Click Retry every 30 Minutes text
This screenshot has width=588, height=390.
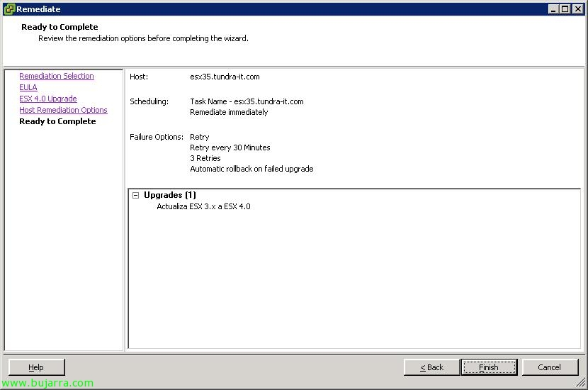(x=230, y=147)
